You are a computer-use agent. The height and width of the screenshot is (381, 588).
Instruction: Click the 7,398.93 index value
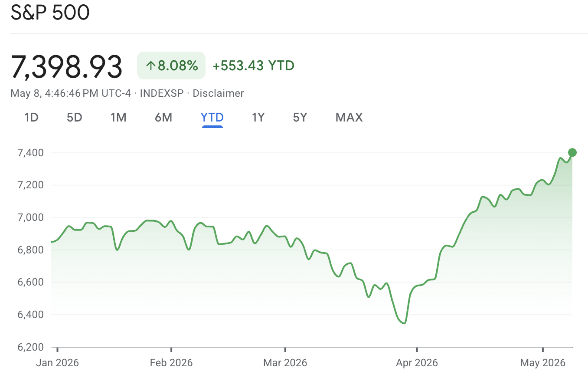coord(66,66)
